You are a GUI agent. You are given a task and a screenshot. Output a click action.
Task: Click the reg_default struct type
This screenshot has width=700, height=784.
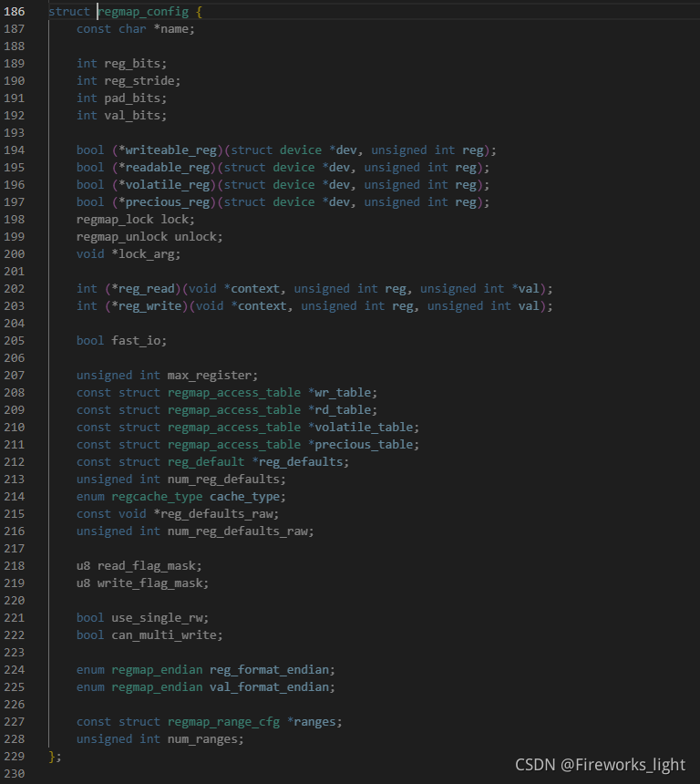206,462
